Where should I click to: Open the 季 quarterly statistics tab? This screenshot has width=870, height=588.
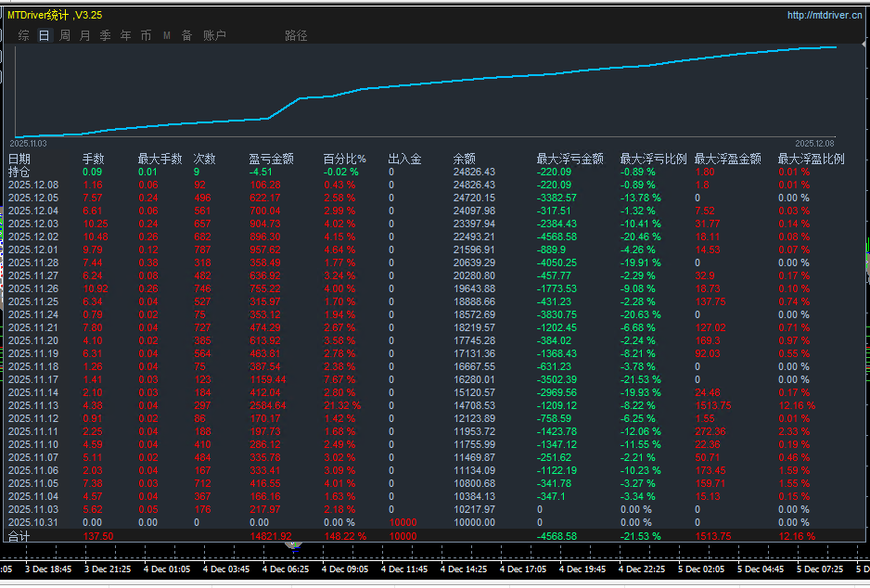[x=106, y=35]
